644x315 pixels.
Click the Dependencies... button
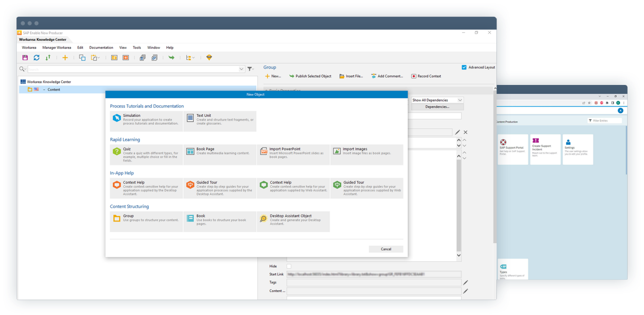437,107
